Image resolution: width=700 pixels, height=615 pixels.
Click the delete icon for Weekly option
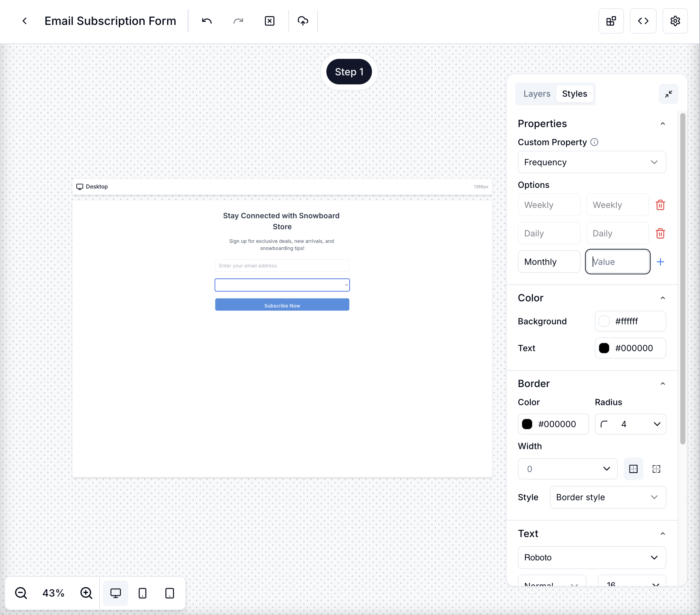[660, 205]
